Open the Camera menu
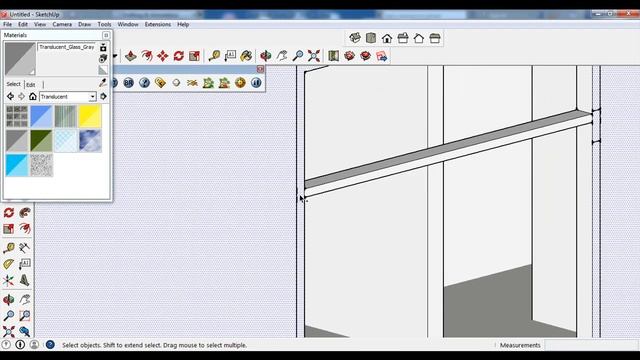This screenshot has width=640, height=360. 62,24
